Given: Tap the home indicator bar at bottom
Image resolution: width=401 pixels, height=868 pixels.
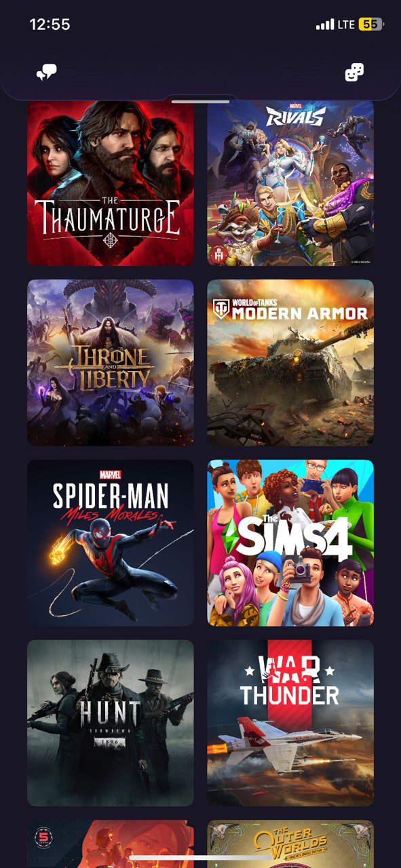Looking at the screenshot, I should coord(200,859).
